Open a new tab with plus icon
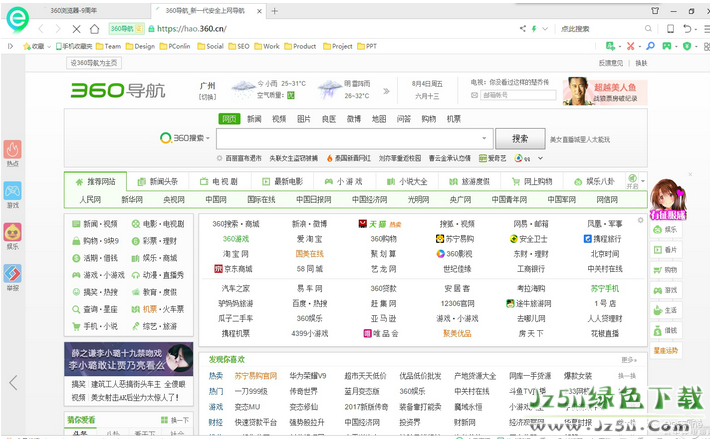The height and width of the screenshot is (439, 710). tap(274, 11)
